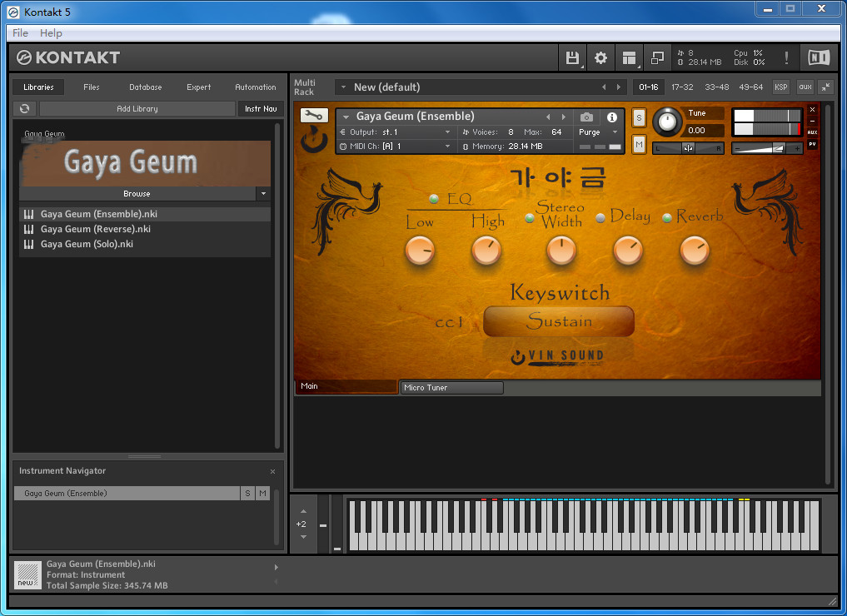Image resolution: width=847 pixels, height=616 pixels.
Task: Click the instrument info icon
Action: (x=612, y=117)
